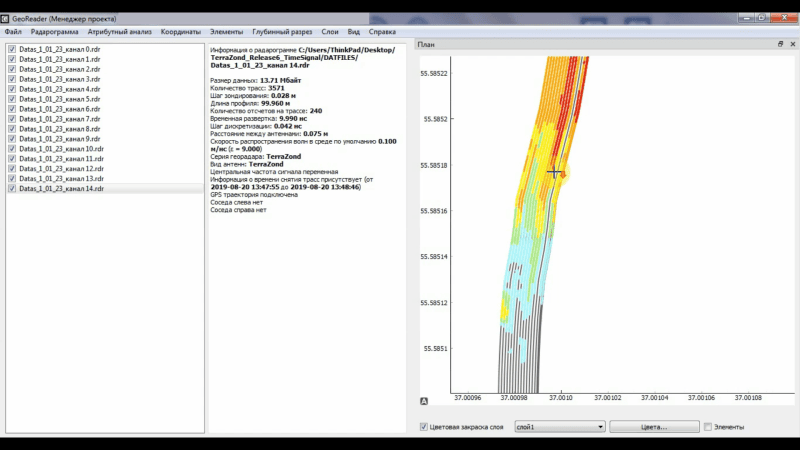
Task: Click the 'Цвета...' button
Action: [654, 427]
